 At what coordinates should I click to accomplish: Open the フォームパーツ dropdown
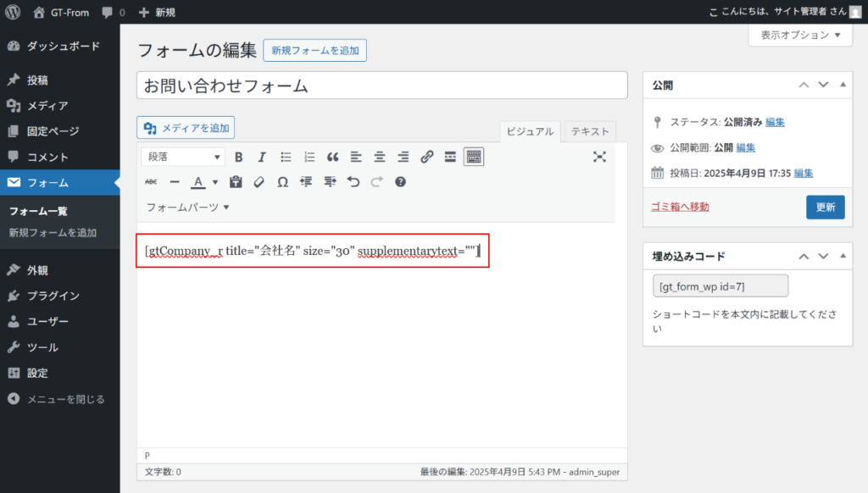[x=187, y=207]
